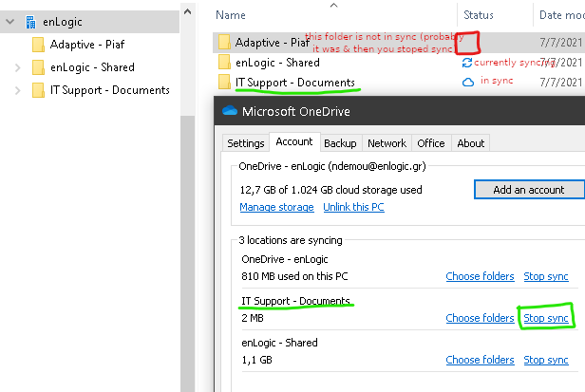Click the Adaptive - Piaf folder icon in the navigation tree
Screen dimensions: 585x392
point(38,45)
